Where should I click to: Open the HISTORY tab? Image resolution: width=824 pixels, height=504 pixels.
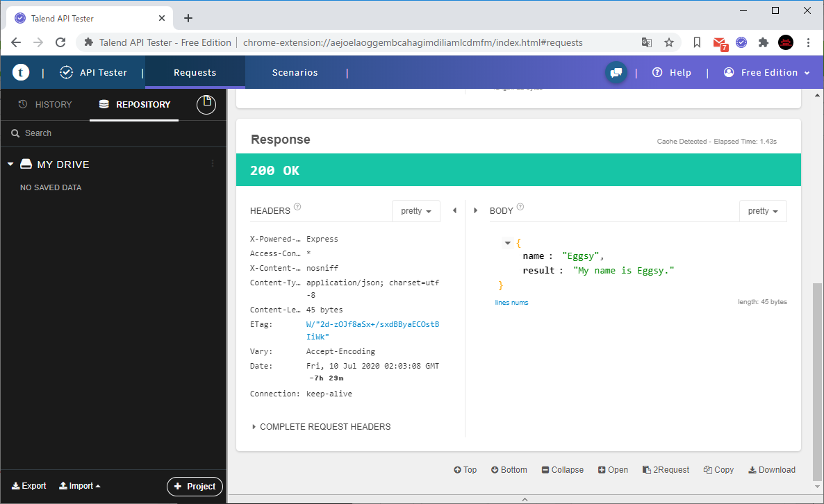click(45, 104)
